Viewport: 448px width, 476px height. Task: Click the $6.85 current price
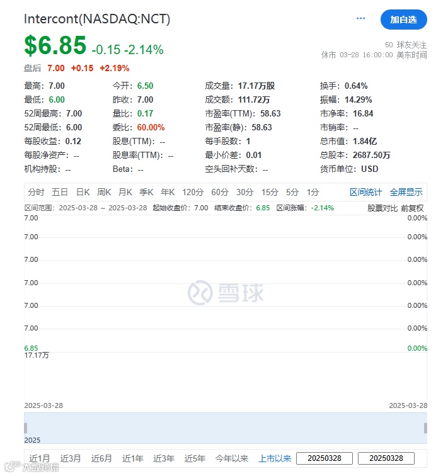point(55,45)
